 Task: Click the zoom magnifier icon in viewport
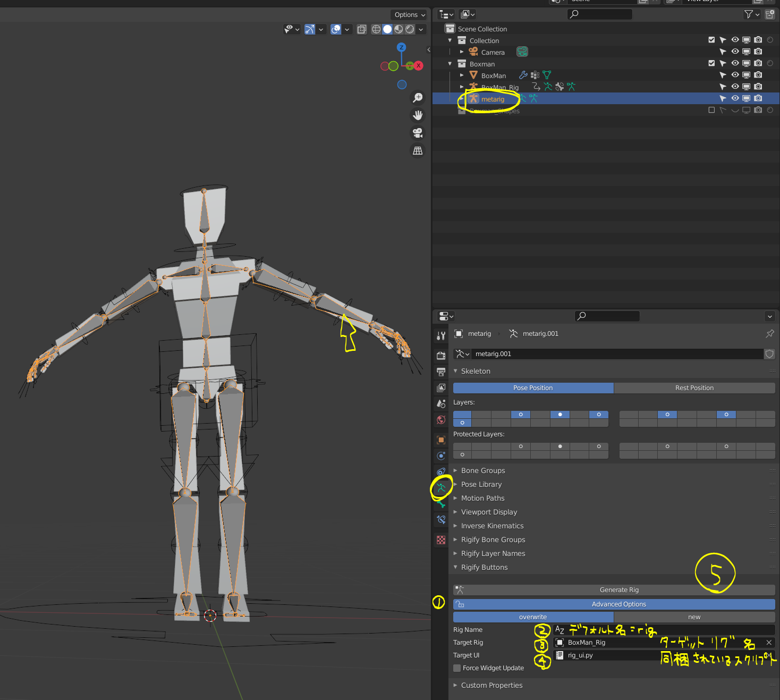point(418,98)
